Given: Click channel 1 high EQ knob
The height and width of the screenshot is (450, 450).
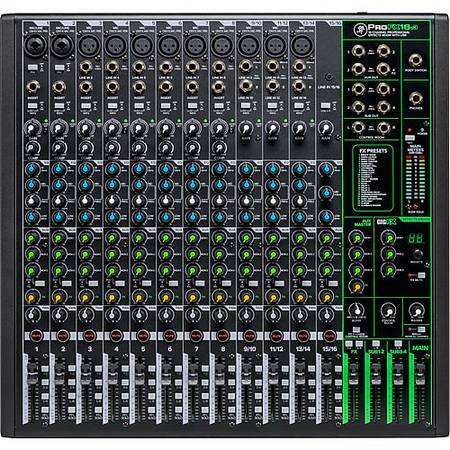Looking at the screenshot, I should pyautogui.click(x=32, y=169).
